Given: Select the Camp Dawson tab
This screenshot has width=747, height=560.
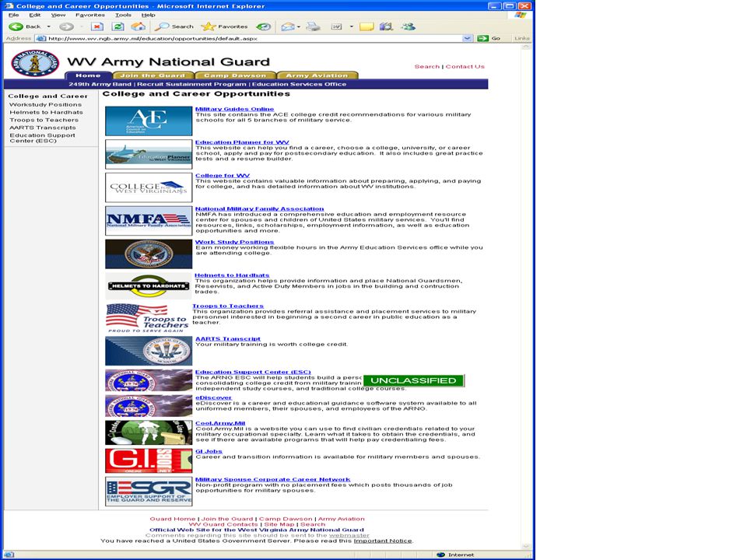Looking at the screenshot, I should click(235, 75).
